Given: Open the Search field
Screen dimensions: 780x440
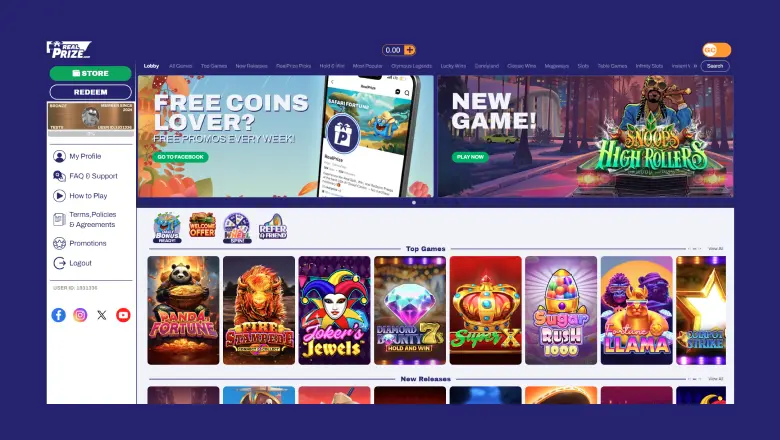Looking at the screenshot, I should click(715, 66).
